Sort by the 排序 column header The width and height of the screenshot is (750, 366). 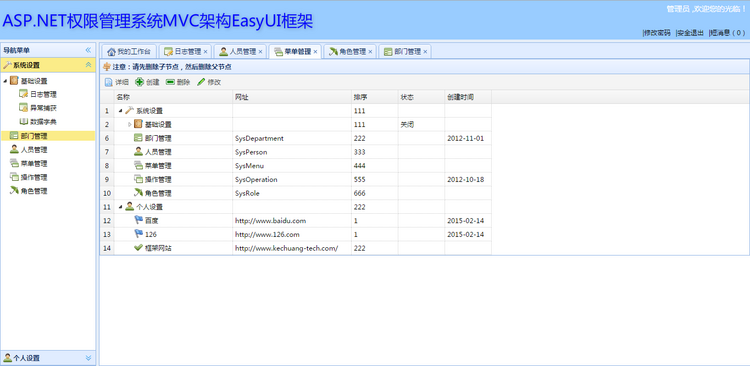[375, 97]
